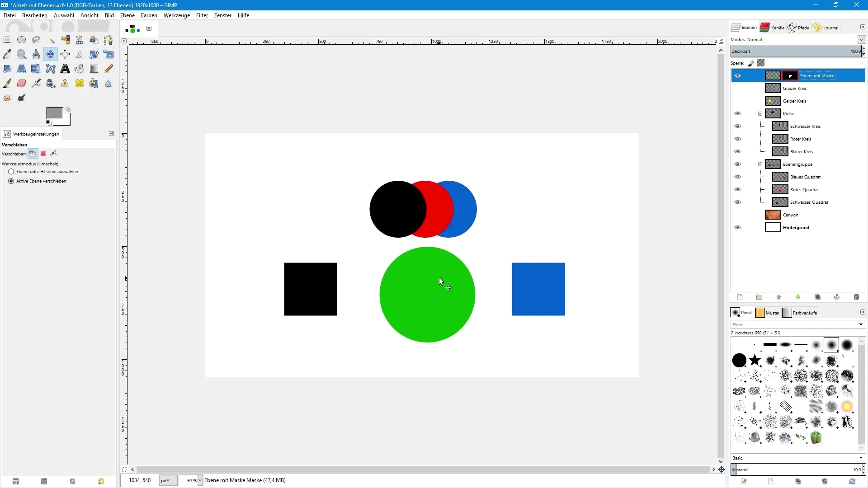The height and width of the screenshot is (488, 868).
Task: Open the Farben menu
Action: [149, 15]
